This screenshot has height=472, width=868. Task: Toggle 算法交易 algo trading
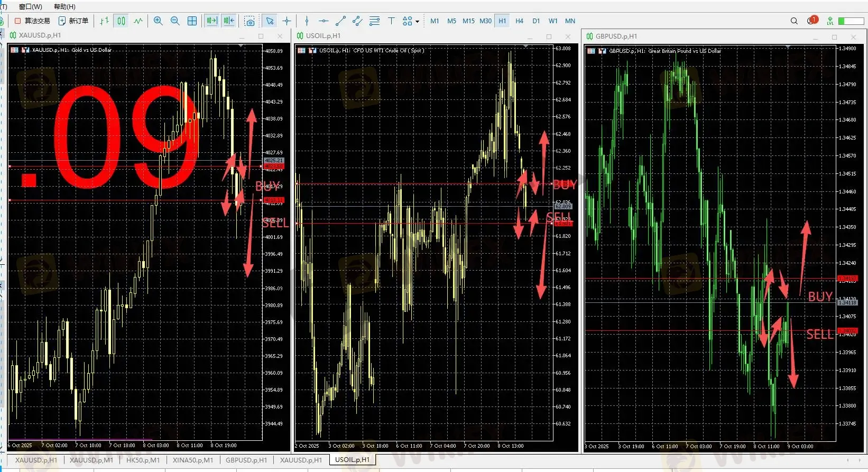[x=32, y=21]
